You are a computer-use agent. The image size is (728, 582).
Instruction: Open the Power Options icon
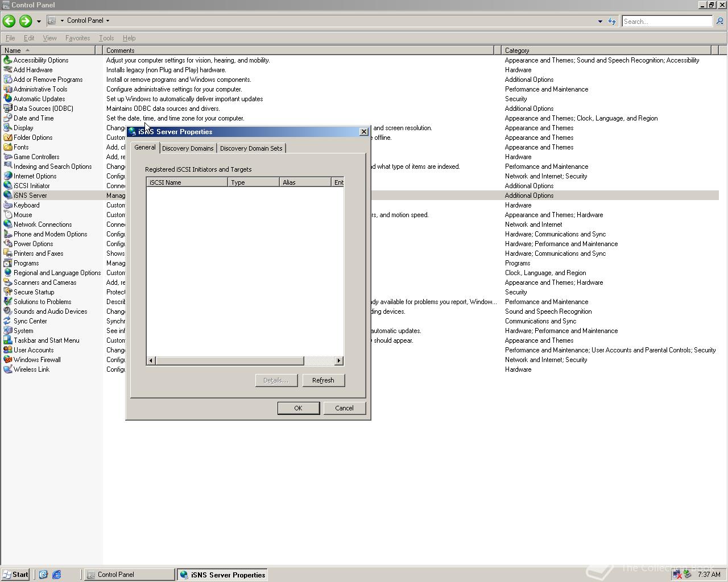click(x=8, y=244)
